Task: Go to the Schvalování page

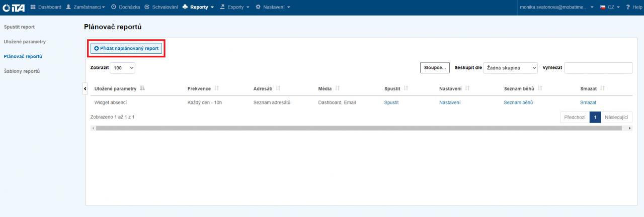Action: pos(161,7)
